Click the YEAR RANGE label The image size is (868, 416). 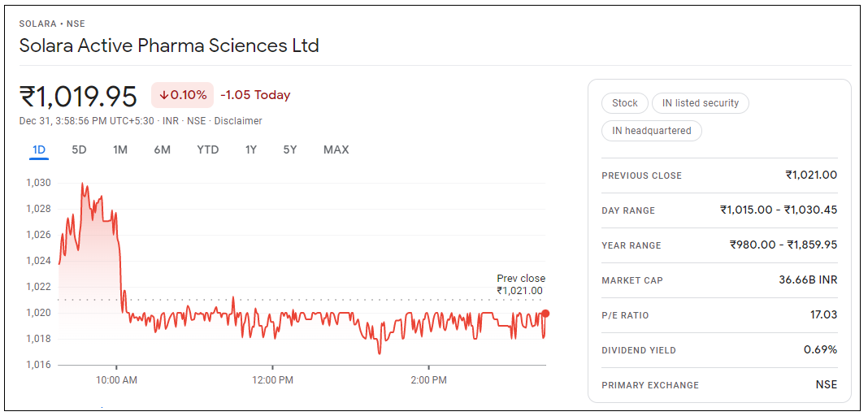[631, 245]
